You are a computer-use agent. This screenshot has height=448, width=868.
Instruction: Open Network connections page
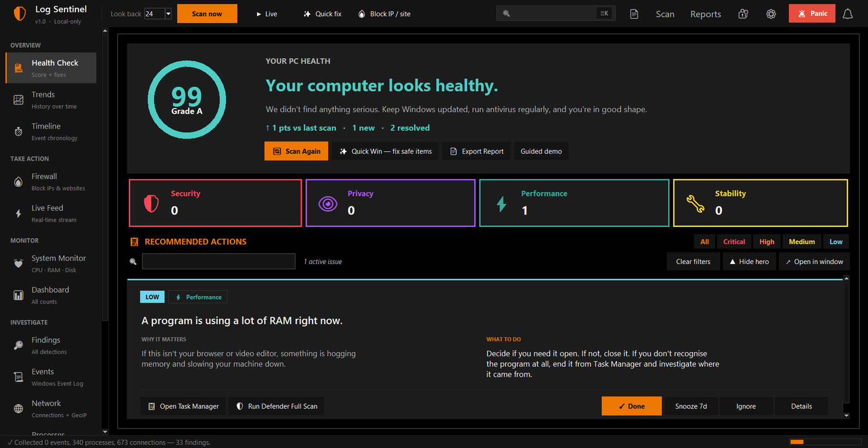tap(51, 409)
